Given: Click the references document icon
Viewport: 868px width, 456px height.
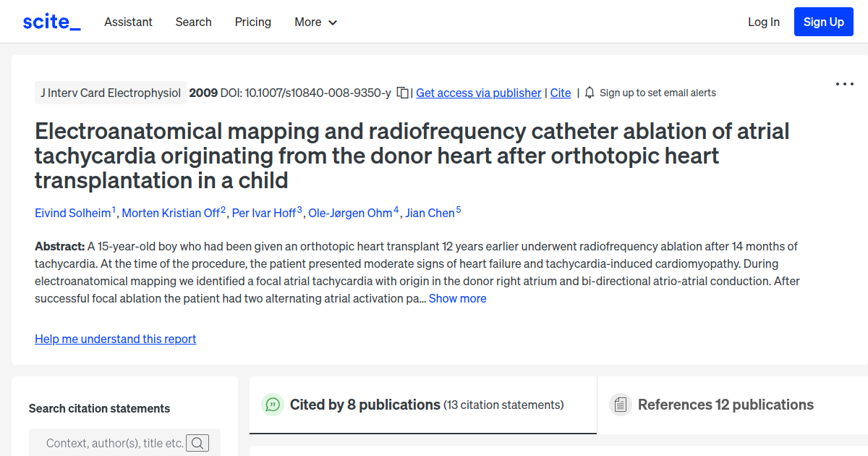Looking at the screenshot, I should point(621,405).
